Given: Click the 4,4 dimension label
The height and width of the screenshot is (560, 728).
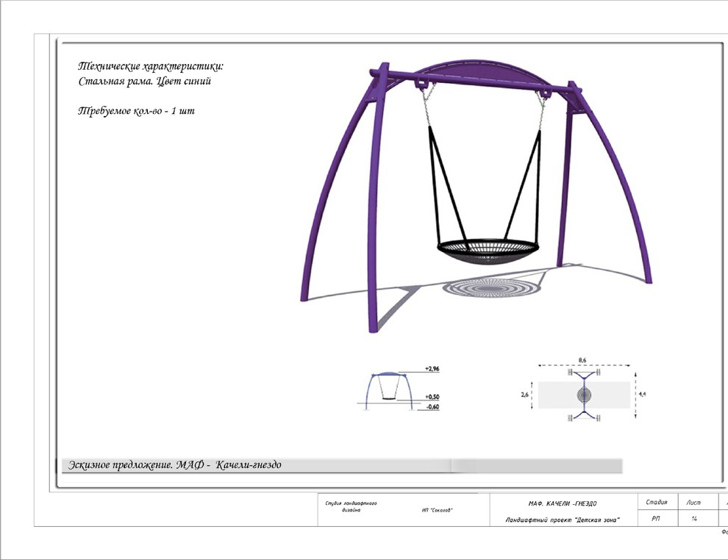Looking at the screenshot, I should pos(642,395).
